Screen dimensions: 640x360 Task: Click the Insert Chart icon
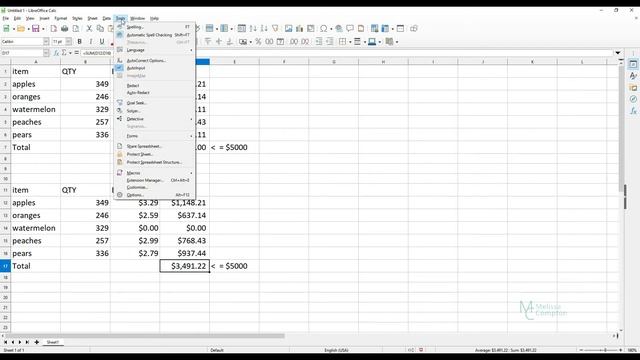tap(300, 29)
